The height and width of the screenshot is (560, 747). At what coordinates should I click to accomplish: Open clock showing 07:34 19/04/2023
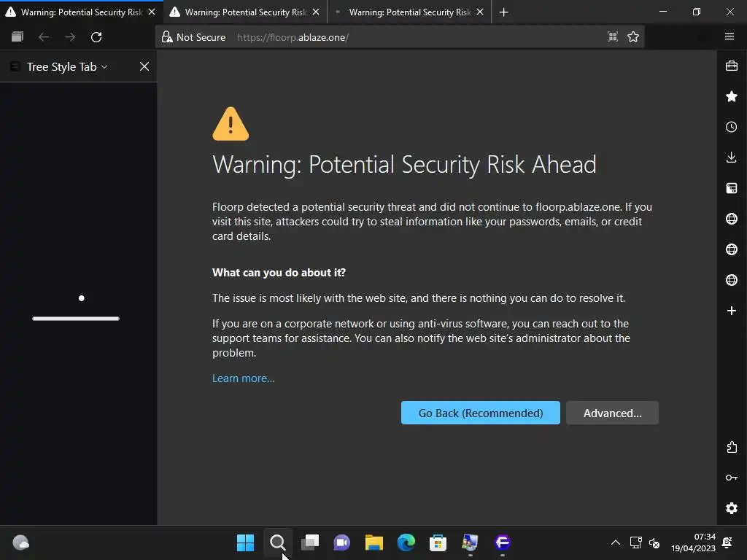(x=693, y=542)
